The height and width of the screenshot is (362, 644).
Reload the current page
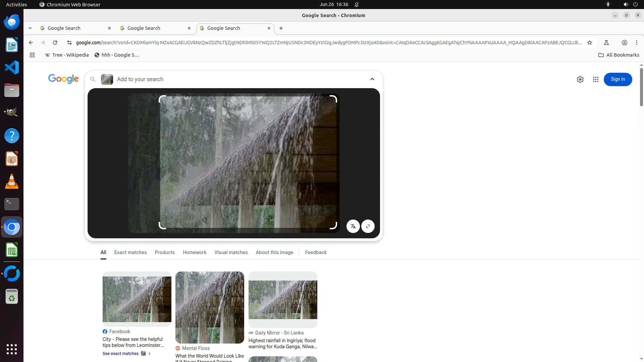click(55, 43)
